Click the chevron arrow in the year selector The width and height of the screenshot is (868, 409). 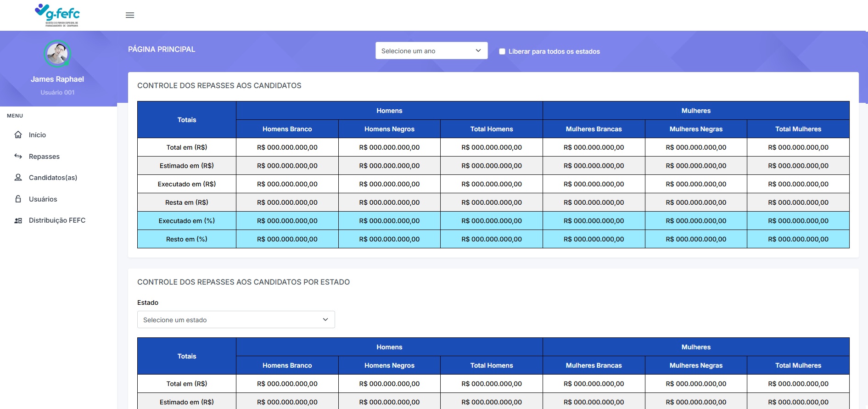click(x=478, y=50)
